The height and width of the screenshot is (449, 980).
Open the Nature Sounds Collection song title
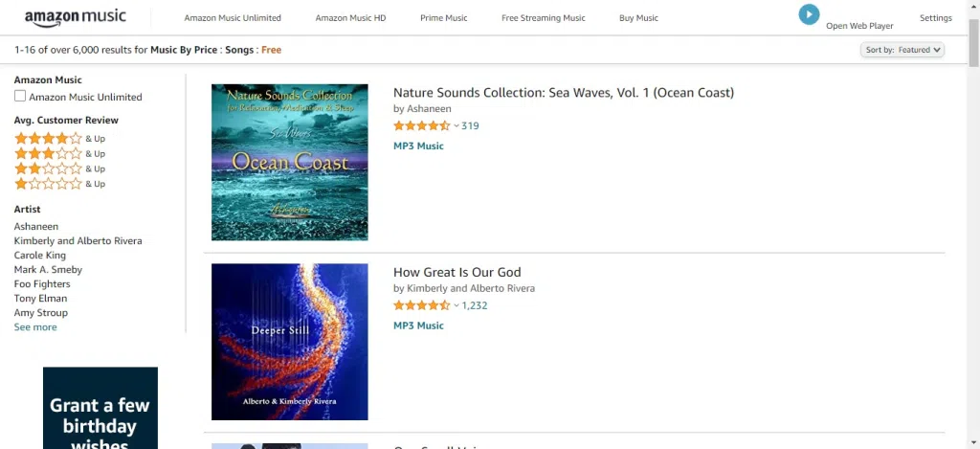(x=563, y=93)
